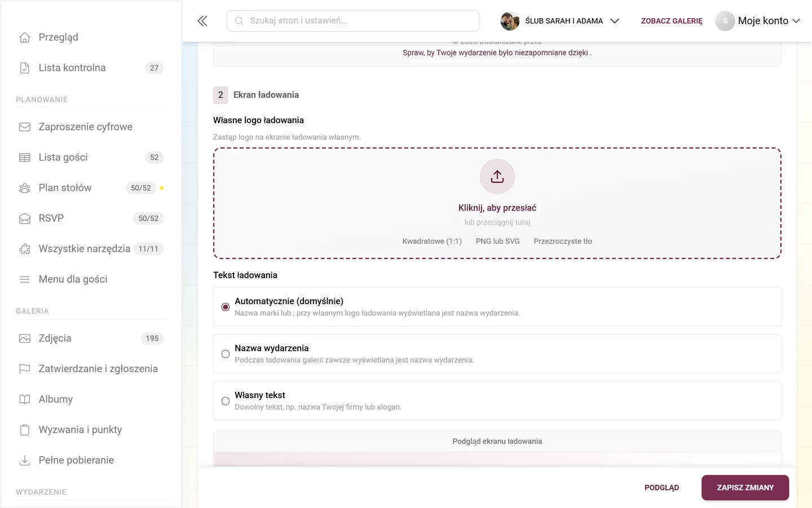Screen dimensions: 812x508
Task: Click the Moje konto avatar circle
Action: click(x=725, y=21)
